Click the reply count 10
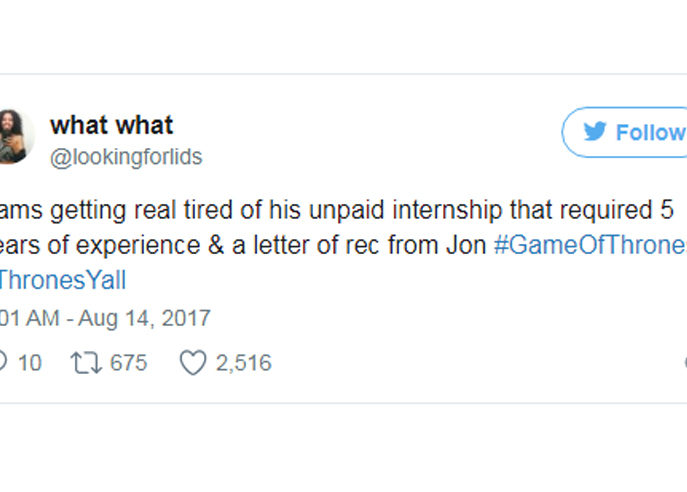Viewport: 687px width, 492px height. click(x=30, y=363)
